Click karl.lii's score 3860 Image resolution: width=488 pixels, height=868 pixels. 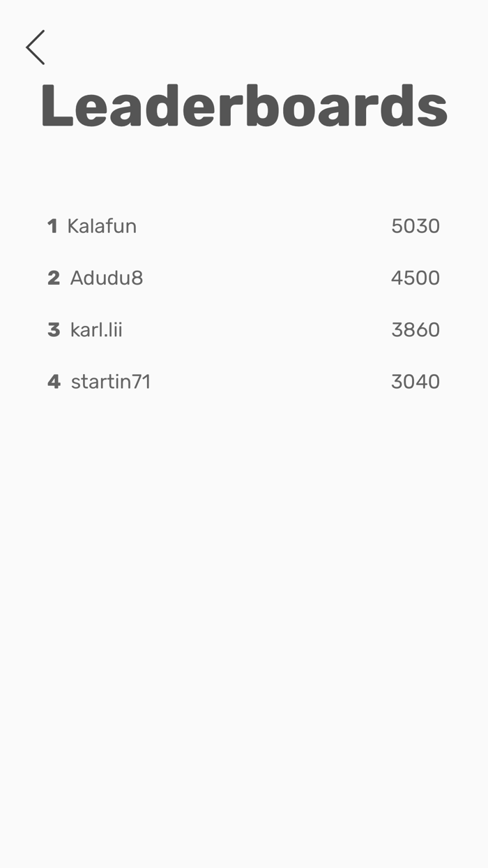[415, 329]
